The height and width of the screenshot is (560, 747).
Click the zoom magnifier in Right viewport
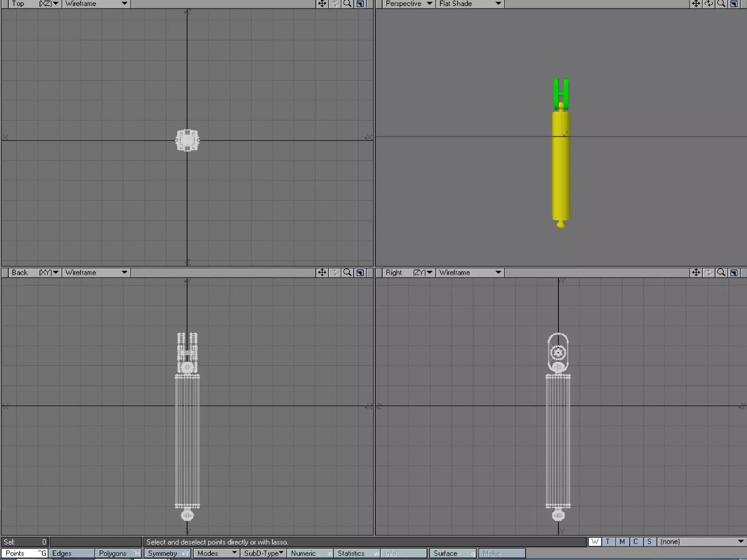(x=721, y=273)
